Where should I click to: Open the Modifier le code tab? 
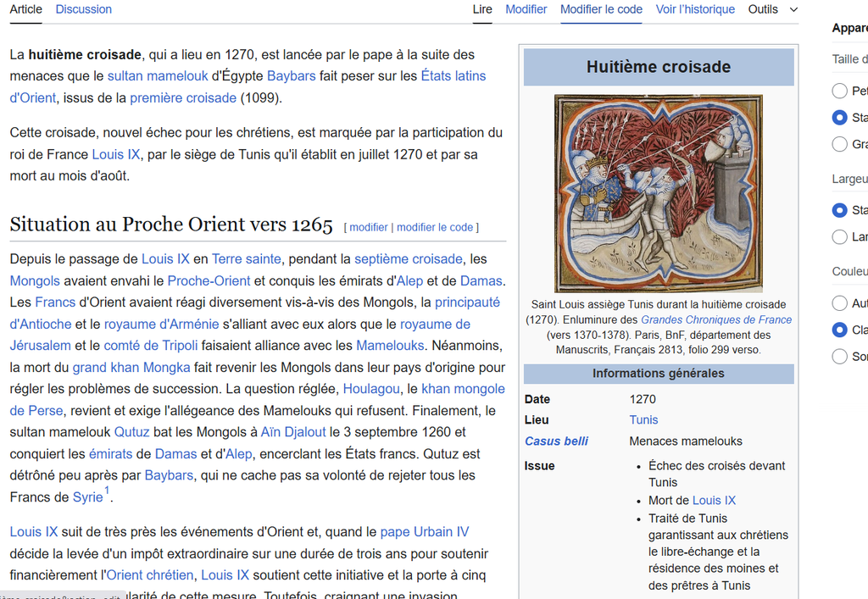click(601, 9)
